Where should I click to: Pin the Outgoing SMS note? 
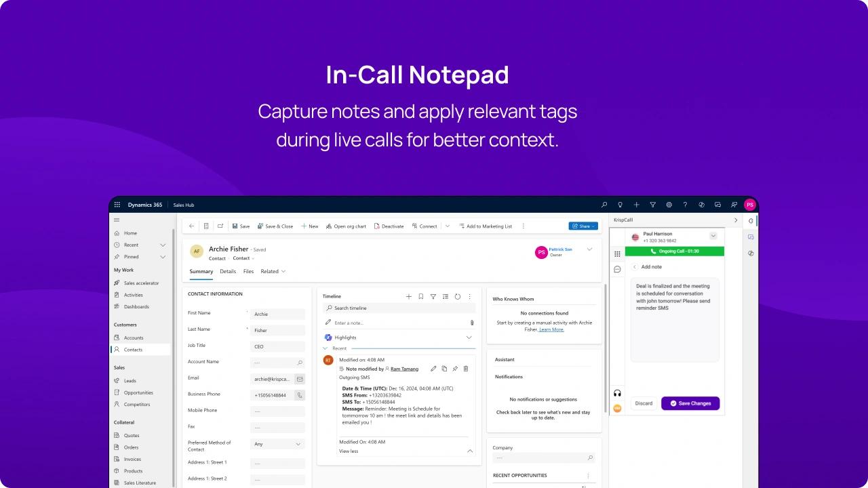pyautogui.click(x=455, y=369)
